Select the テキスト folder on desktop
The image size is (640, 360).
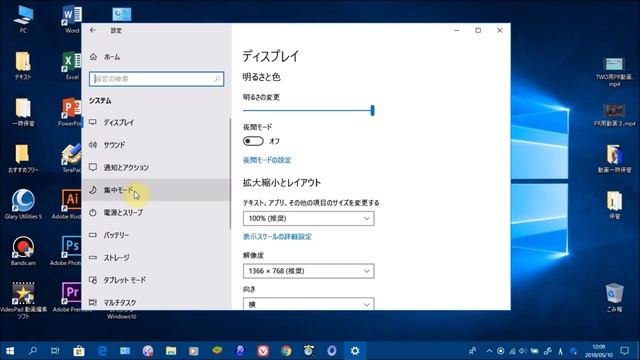23,65
